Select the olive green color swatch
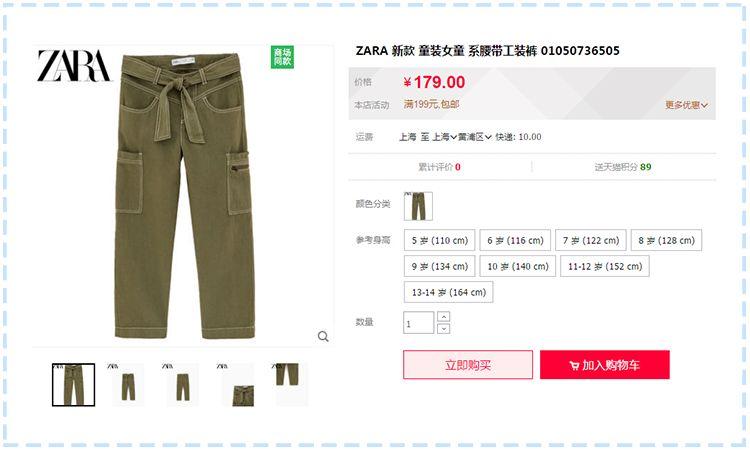 pos(418,206)
